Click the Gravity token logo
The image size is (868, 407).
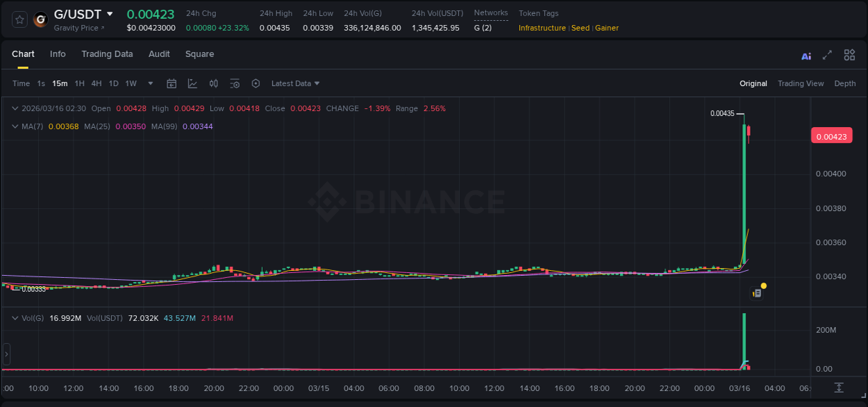click(x=40, y=20)
